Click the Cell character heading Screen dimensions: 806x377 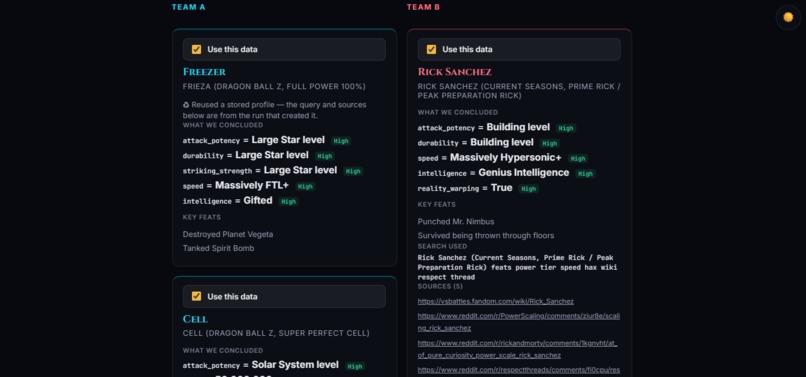coord(195,319)
